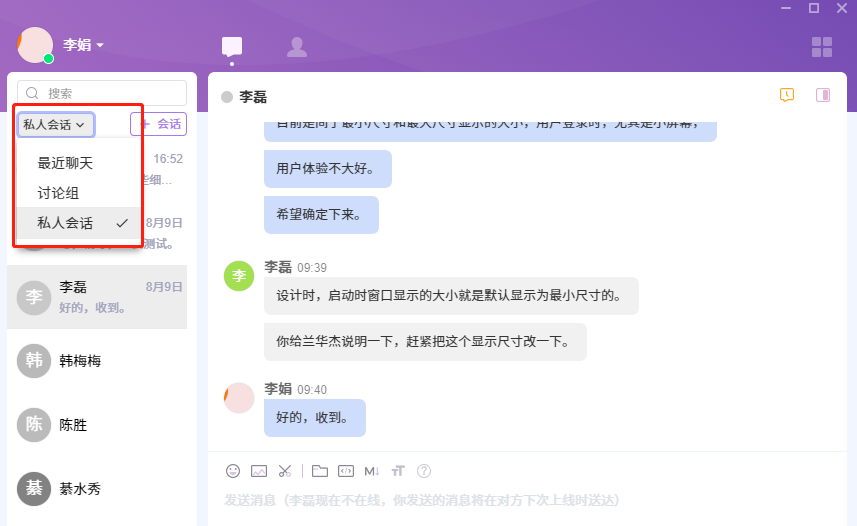Open the emoji picker in message toolbar
Image resolution: width=857 pixels, height=526 pixels.
coord(233,471)
